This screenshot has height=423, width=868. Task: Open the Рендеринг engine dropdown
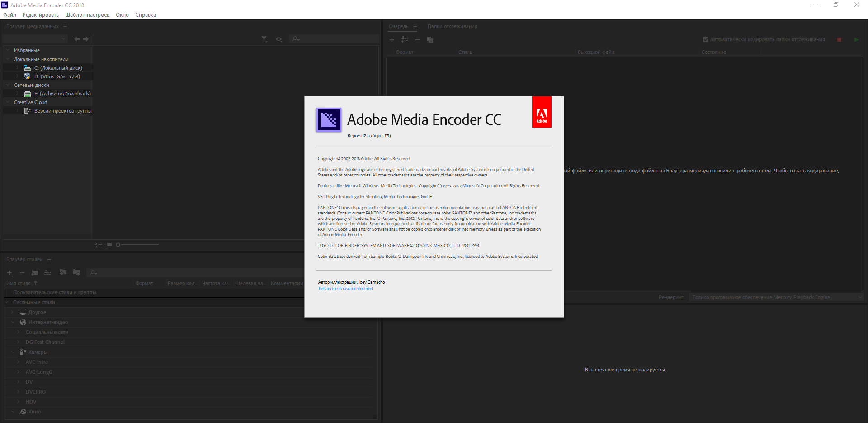tap(777, 297)
